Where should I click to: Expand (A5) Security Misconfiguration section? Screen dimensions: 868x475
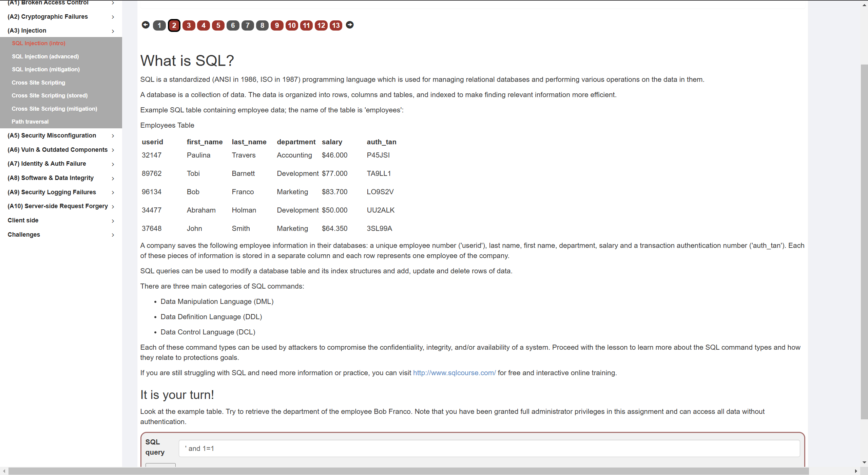point(61,135)
